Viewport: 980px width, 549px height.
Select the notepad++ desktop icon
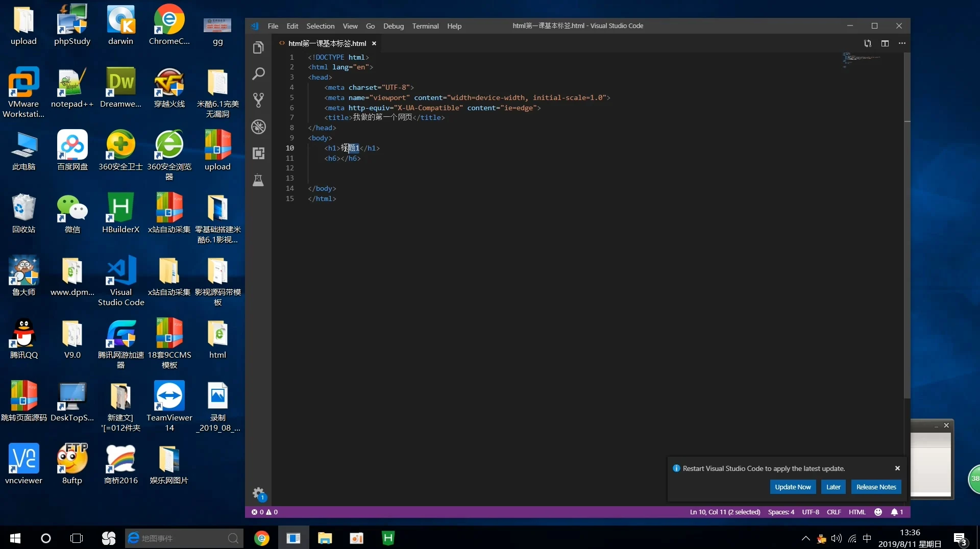72,88
